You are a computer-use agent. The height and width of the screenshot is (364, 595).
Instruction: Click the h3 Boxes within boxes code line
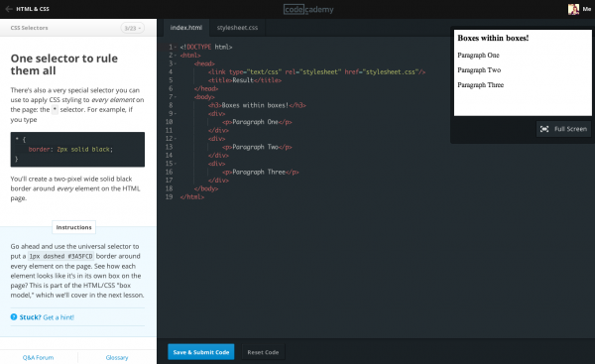(257, 105)
